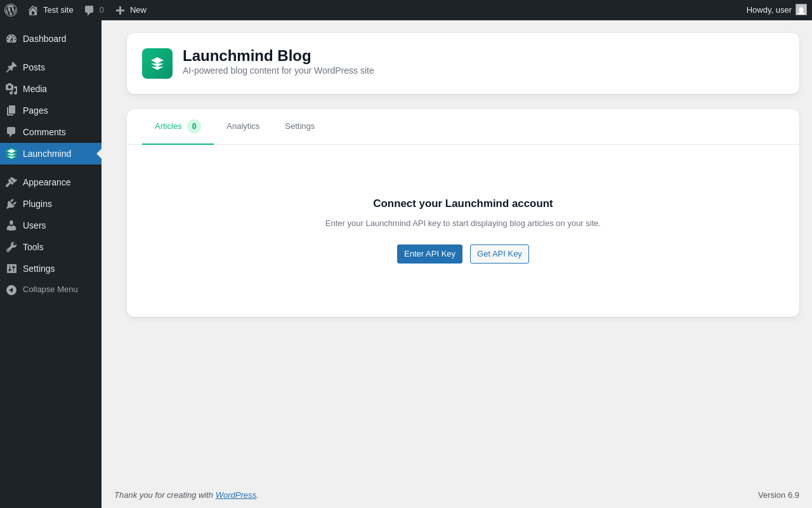Image resolution: width=812 pixels, height=508 pixels.
Task: Click the Comments speech bubble sidebar icon
Action: [x=11, y=132]
